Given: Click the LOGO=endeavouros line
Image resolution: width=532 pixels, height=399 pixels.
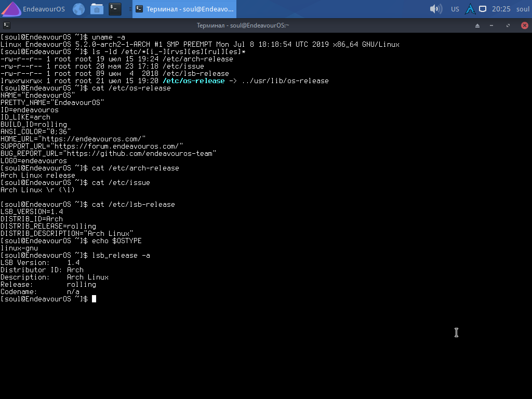Looking at the screenshot, I should pyautogui.click(x=34, y=161).
